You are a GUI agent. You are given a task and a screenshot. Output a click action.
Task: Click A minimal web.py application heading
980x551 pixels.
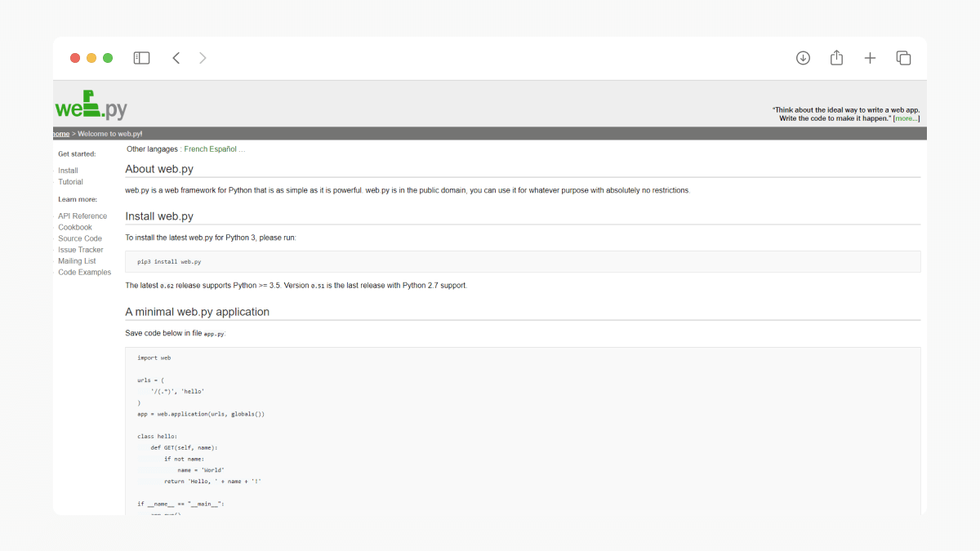[x=197, y=312]
